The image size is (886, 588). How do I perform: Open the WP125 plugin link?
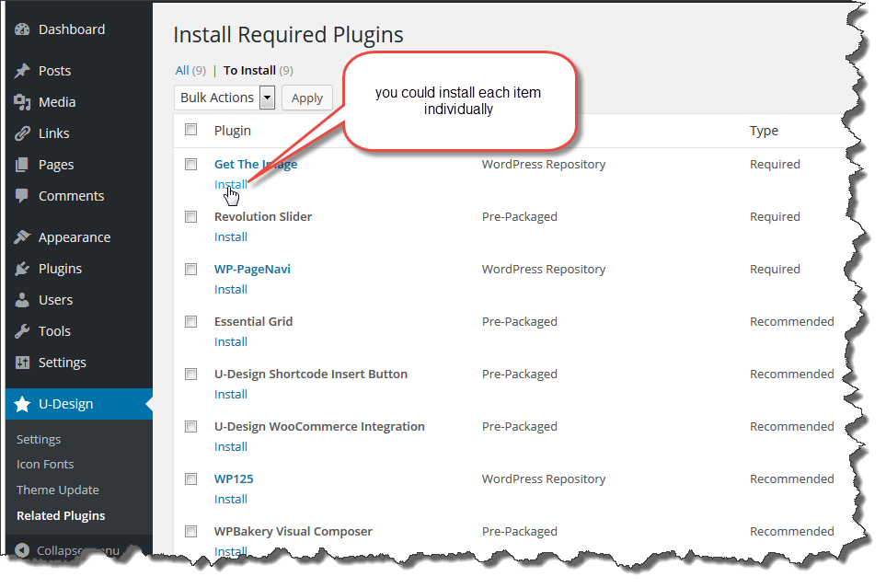coord(234,478)
